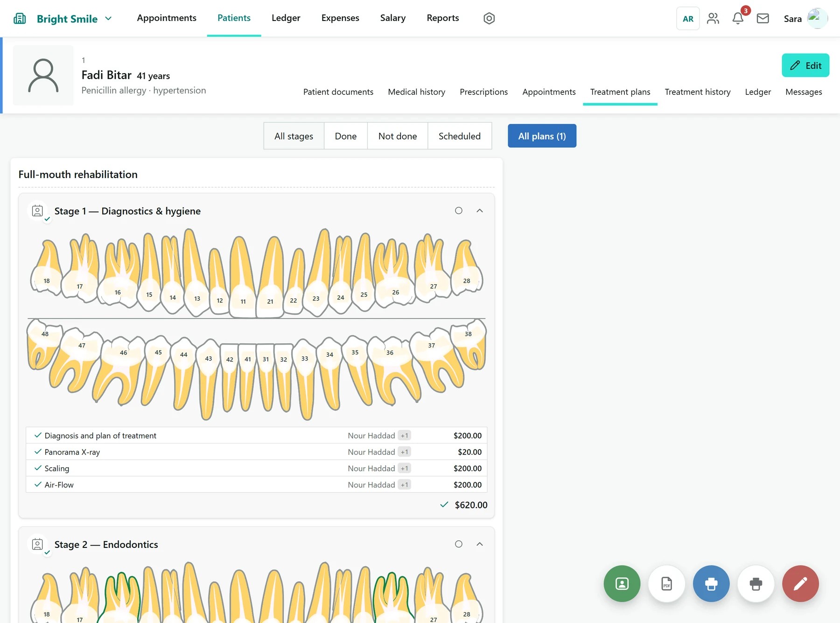Click the Air-Flow treatment row

coord(257,485)
